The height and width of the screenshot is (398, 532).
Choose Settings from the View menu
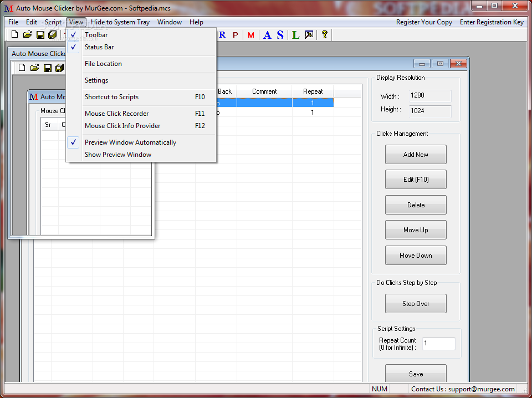point(141,80)
